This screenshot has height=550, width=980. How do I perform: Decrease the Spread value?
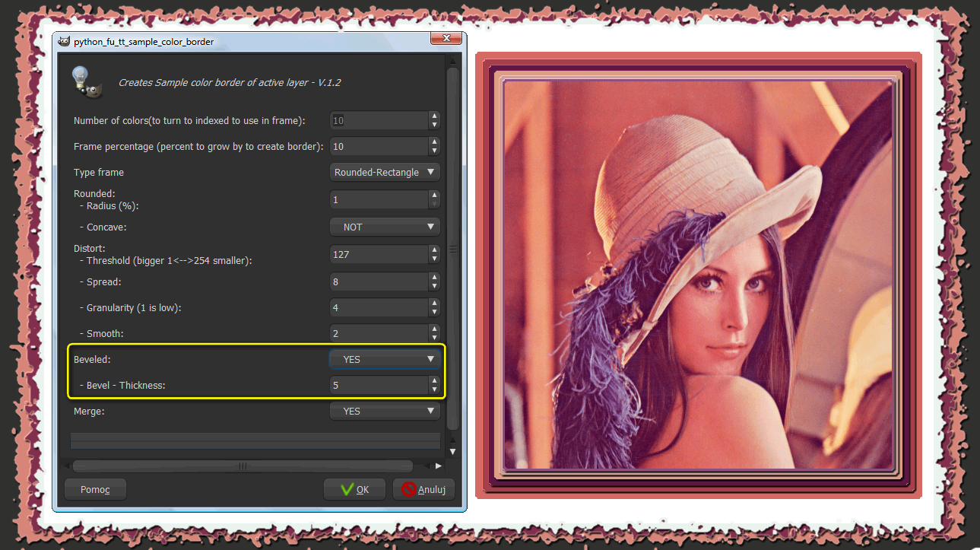point(434,286)
